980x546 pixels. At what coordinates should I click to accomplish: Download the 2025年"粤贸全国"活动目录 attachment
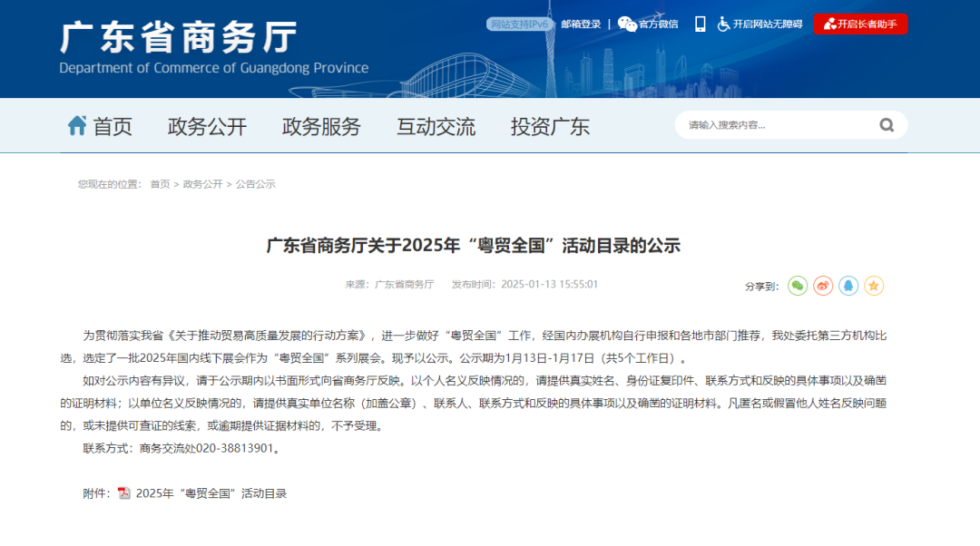211,493
